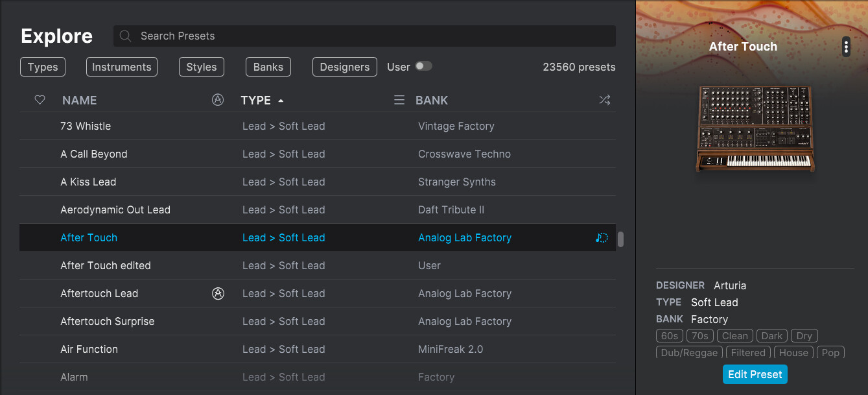This screenshot has height=395, width=868.
Task: Open the Instruments filter
Action: coord(122,67)
